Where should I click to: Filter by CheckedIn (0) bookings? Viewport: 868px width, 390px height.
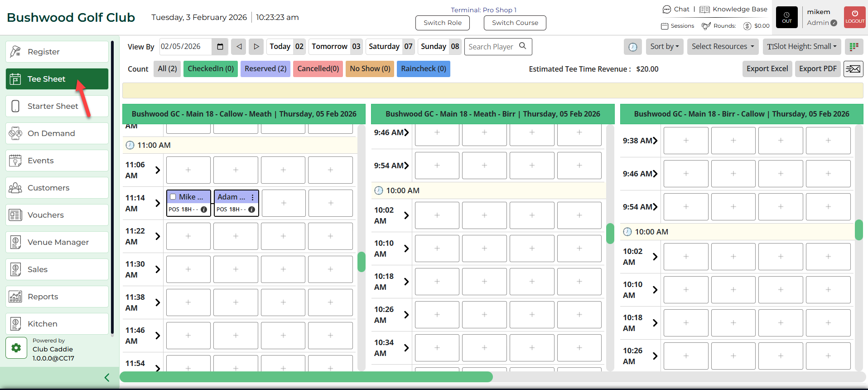(211, 69)
